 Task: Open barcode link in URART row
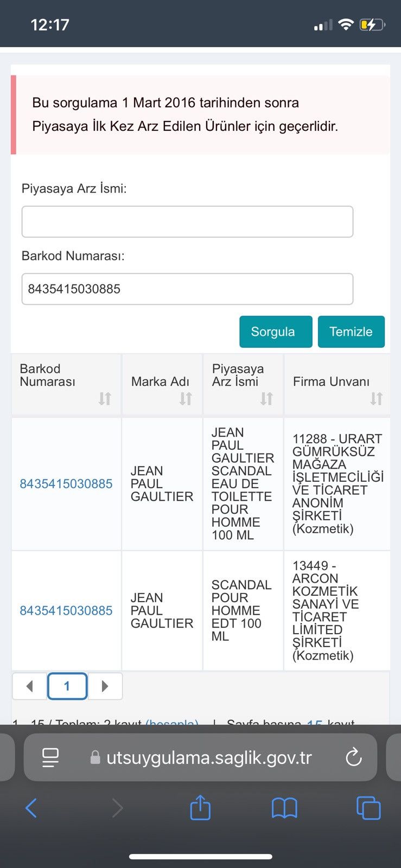pyautogui.click(x=66, y=484)
